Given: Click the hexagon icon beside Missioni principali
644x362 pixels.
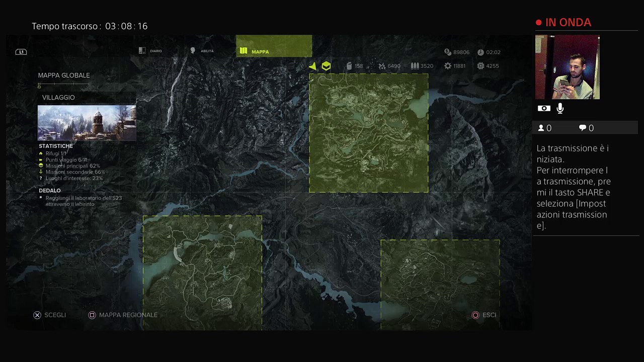Looking at the screenshot, I should point(41,165).
